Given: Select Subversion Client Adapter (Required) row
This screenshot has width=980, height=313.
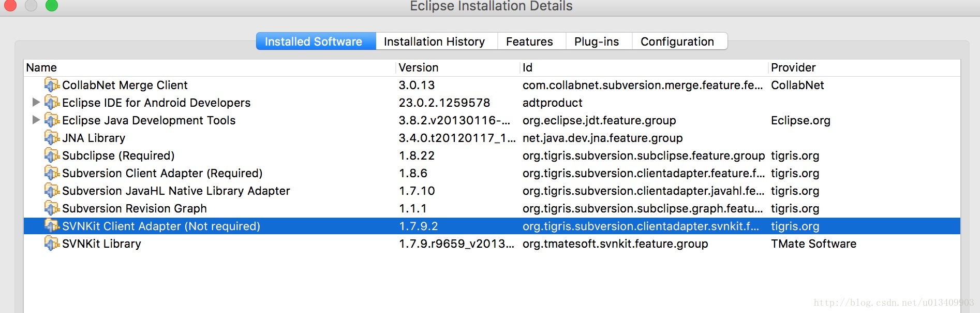Looking at the screenshot, I should (x=492, y=173).
